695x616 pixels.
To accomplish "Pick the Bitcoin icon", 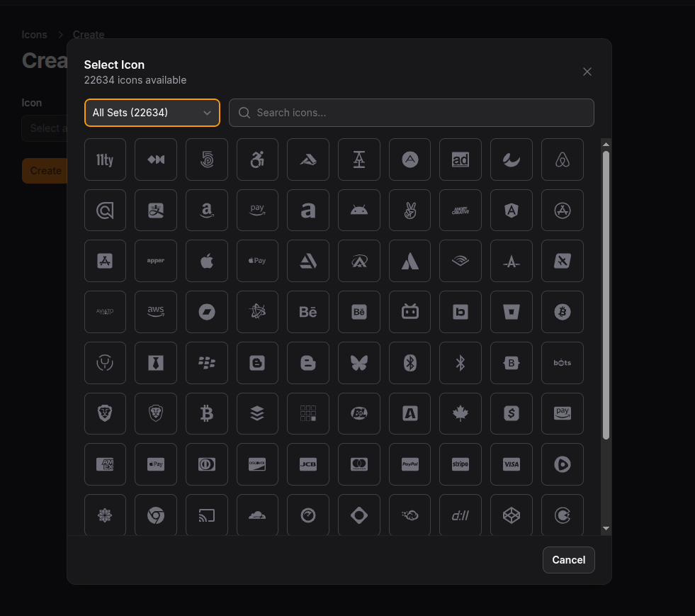I will click(562, 312).
